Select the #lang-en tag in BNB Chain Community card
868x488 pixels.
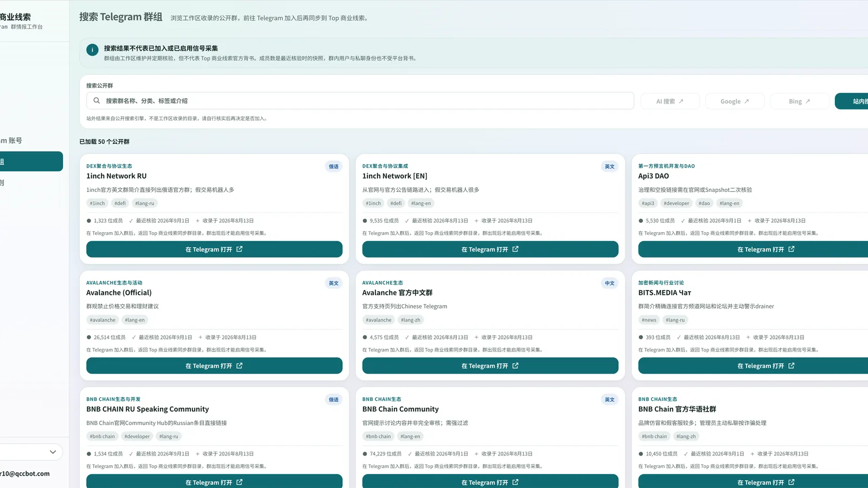(x=410, y=436)
